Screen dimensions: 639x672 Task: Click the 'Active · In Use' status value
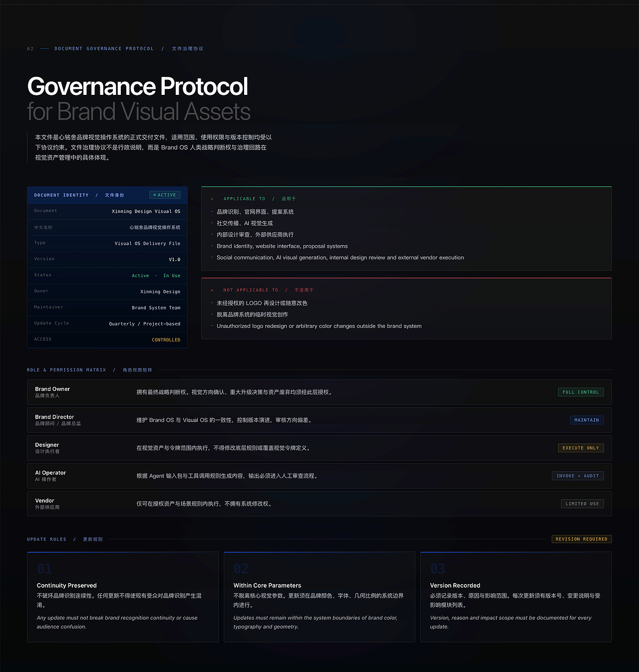coord(156,276)
